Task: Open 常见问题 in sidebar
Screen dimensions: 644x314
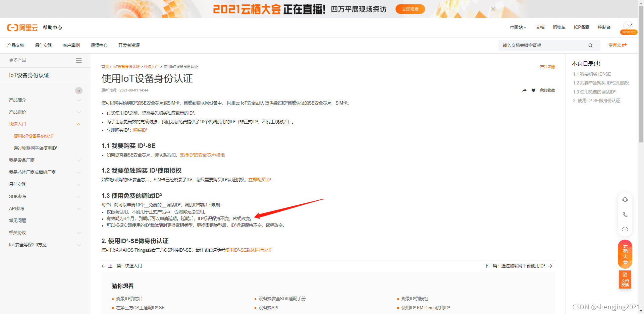Action: pos(17,221)
